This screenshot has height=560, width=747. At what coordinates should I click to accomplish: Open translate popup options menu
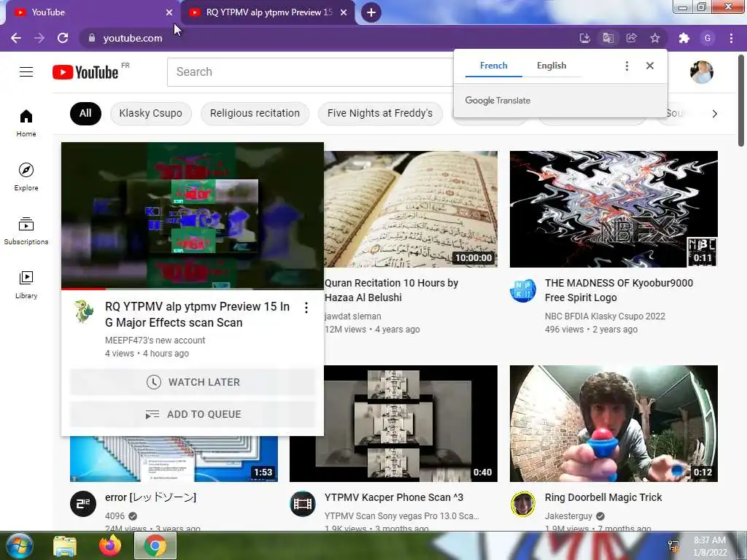(x=627, y=66)
